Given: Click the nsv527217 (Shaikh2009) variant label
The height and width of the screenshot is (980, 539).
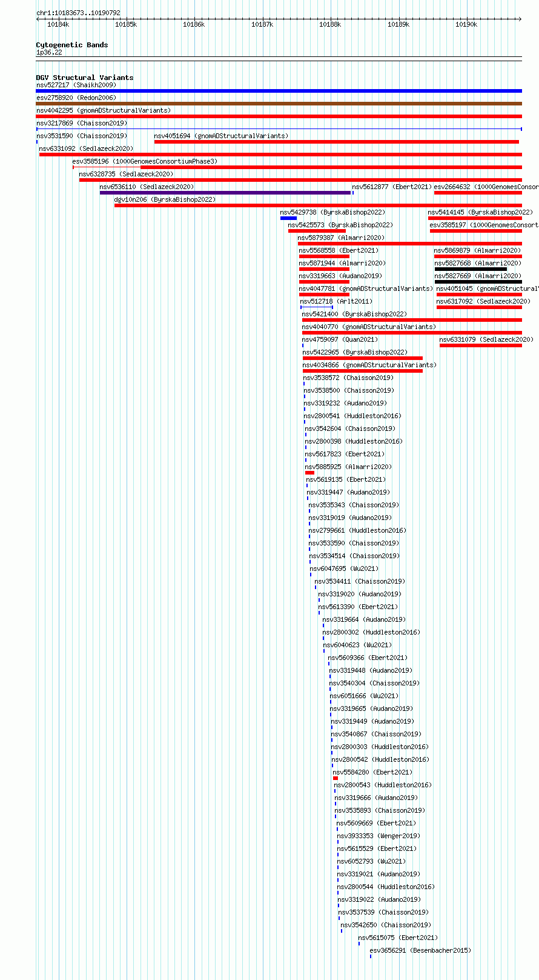Looking at the screenshot, I should point(76,85).
